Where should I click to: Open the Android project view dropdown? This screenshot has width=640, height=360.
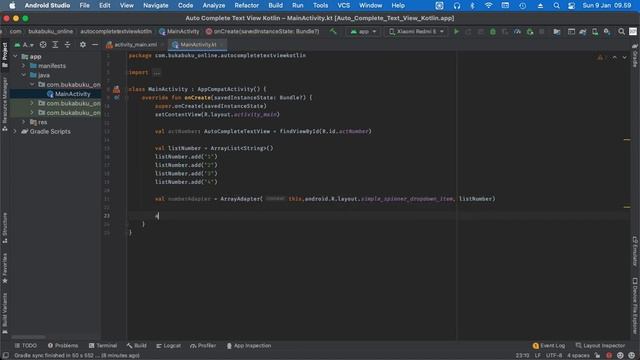click(x=24, y=44)
